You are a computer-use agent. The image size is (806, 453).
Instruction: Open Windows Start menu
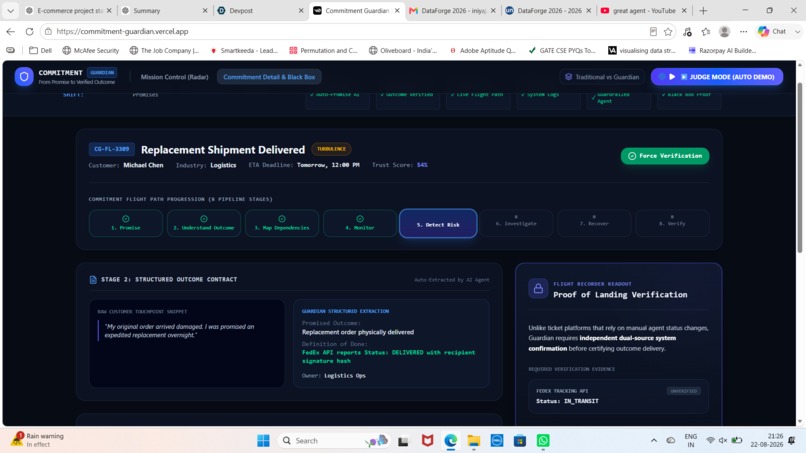pyautogui.click(x=263, y=441)
